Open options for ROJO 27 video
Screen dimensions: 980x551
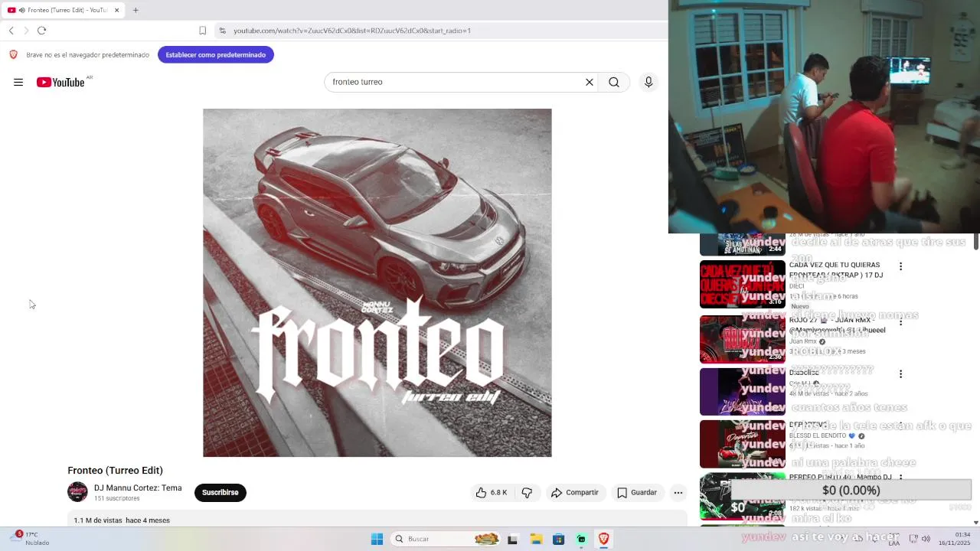click(900, 322)
